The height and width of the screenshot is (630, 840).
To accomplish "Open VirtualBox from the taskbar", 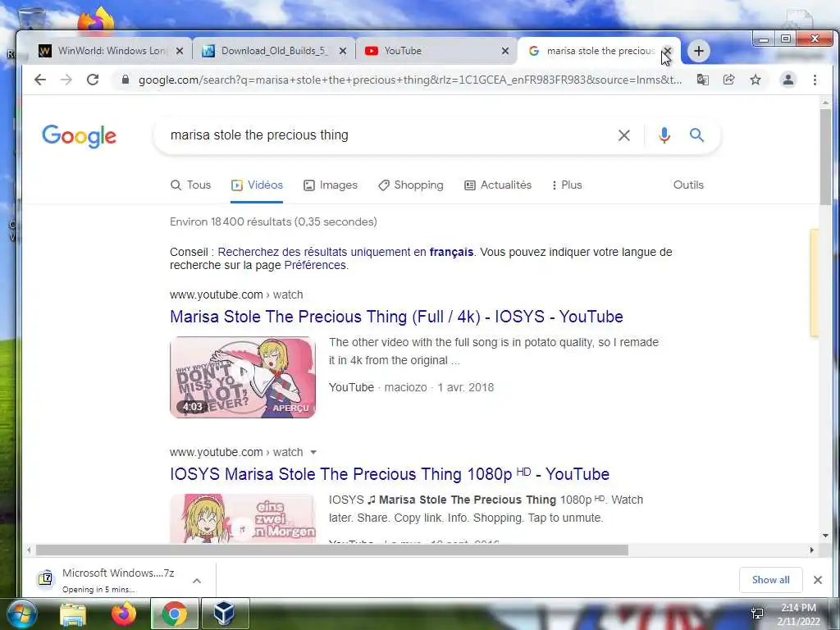I will [225, 614].
